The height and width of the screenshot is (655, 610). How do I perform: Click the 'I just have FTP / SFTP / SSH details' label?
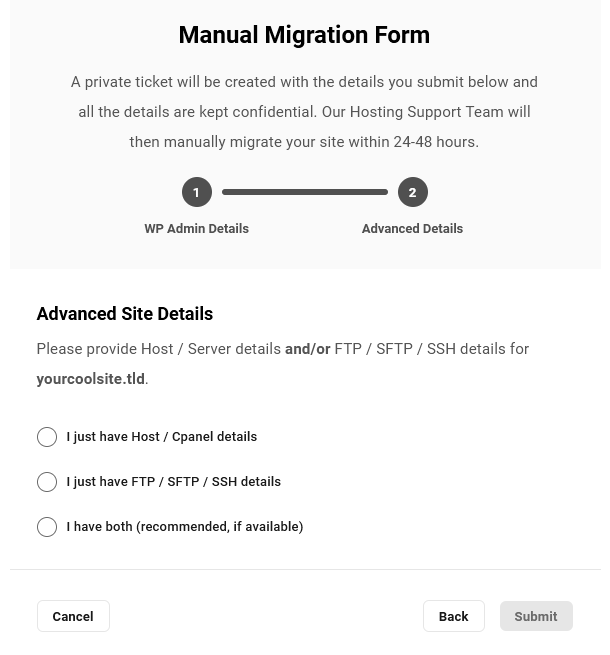[x=174, y=482]
